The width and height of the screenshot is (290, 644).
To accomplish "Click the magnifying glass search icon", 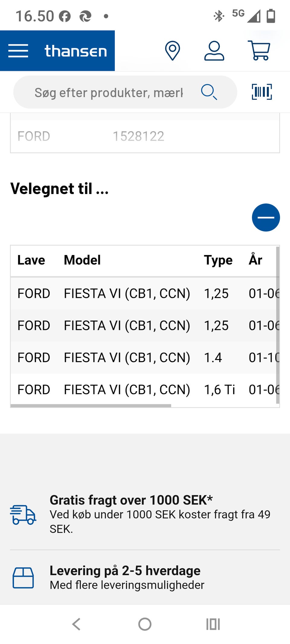I will [209, 92].
